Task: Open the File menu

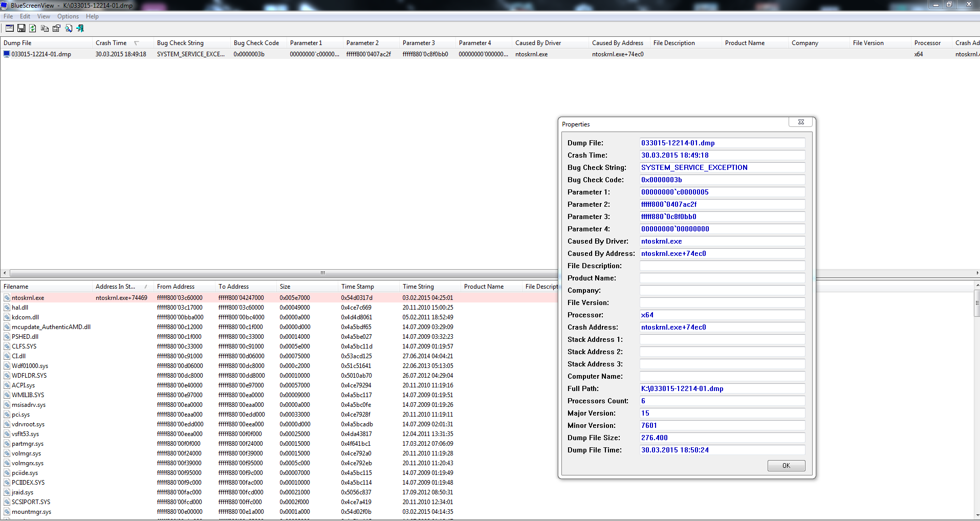Action: point(8,16)
